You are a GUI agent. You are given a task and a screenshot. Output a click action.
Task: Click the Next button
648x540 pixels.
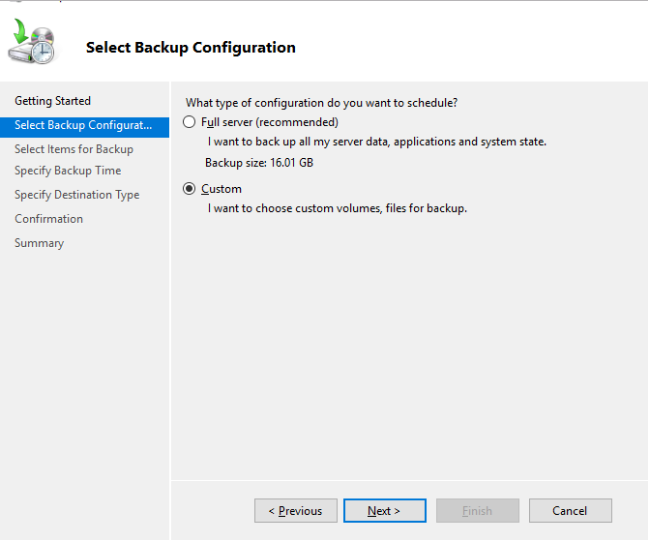coord(384,511)
